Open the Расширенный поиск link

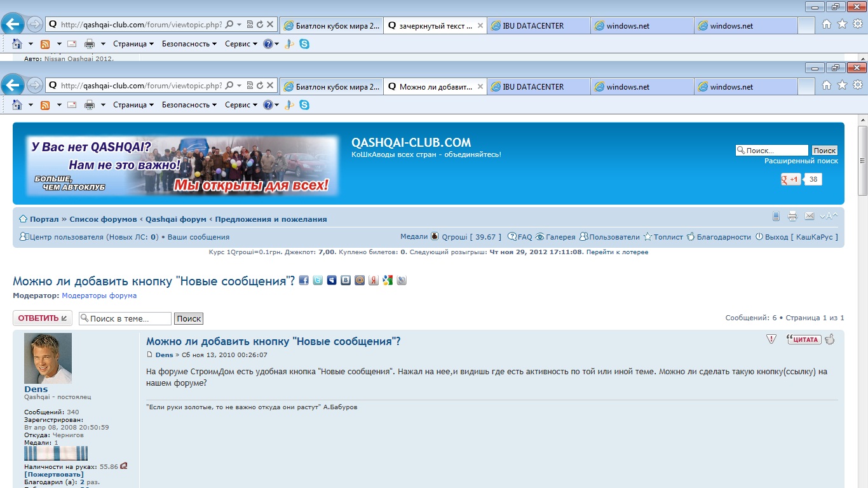pos(801,161)
